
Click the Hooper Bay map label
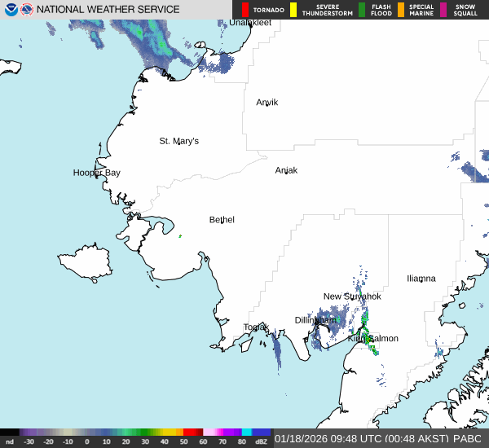tap(96, 173)
